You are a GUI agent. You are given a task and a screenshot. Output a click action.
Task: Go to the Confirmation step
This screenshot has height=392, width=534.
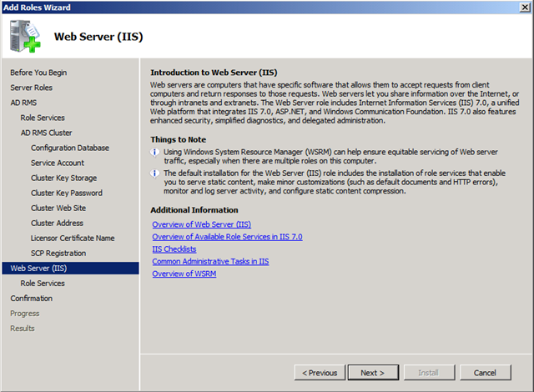[32, 298]
